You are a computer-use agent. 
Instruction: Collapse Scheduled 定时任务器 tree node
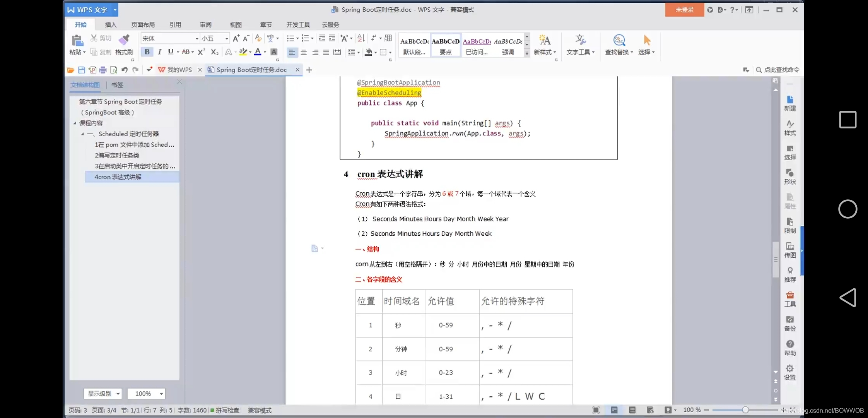coord(82,134)
